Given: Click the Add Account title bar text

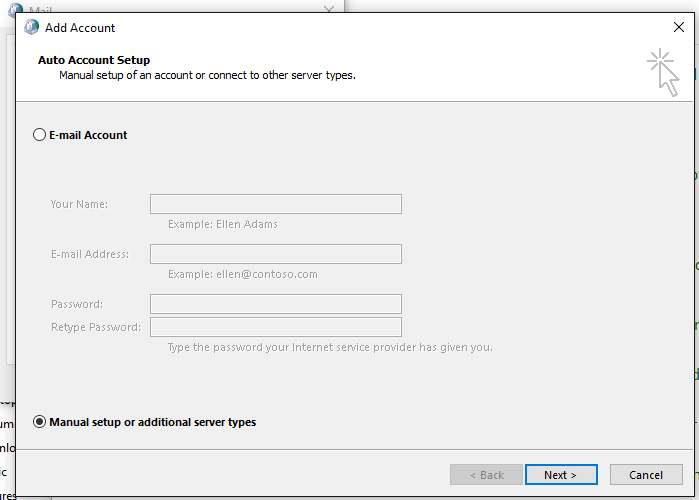Looking at the screenshot, I should coord(80,28).
